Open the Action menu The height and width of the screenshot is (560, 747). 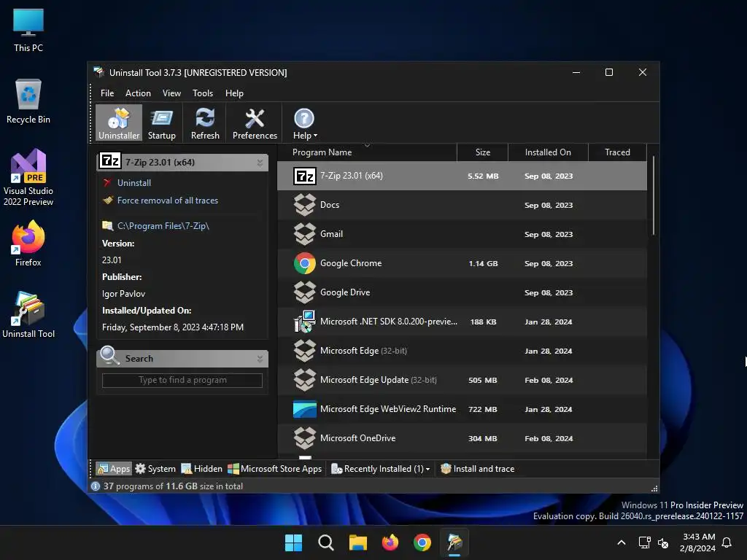pyautogui.click(x=138, y=93)
